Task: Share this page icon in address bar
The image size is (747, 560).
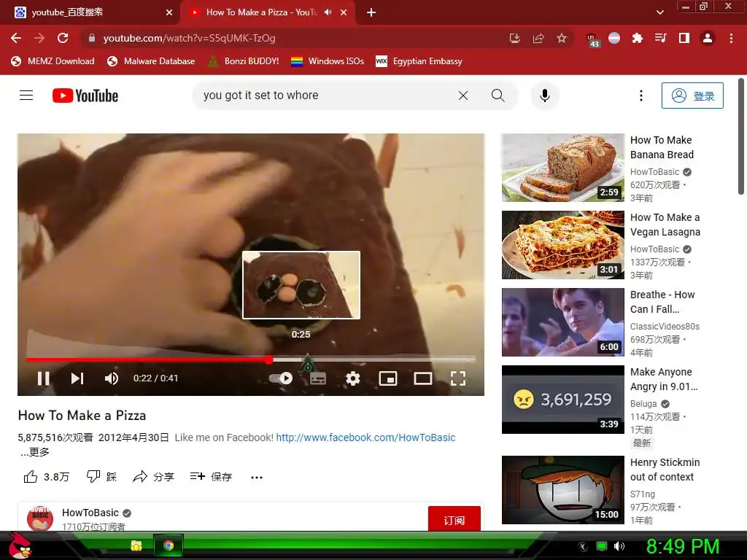Action: tap(538, 38)
